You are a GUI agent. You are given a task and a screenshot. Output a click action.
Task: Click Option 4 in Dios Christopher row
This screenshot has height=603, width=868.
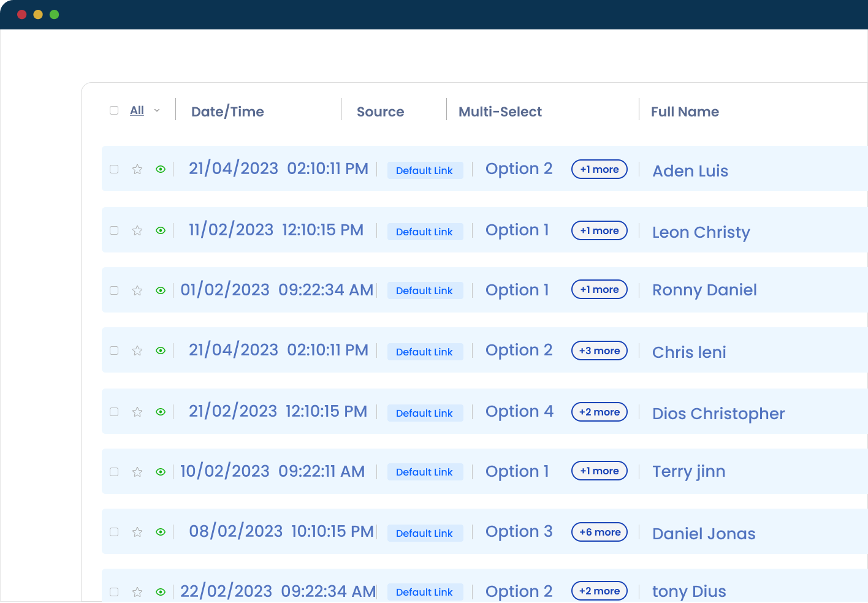519,412
